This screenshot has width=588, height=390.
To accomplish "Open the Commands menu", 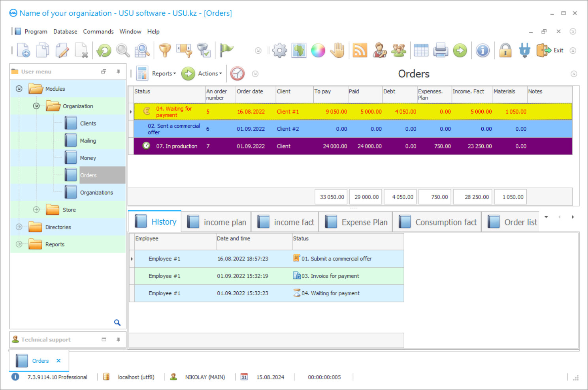I will click(98, 31).
